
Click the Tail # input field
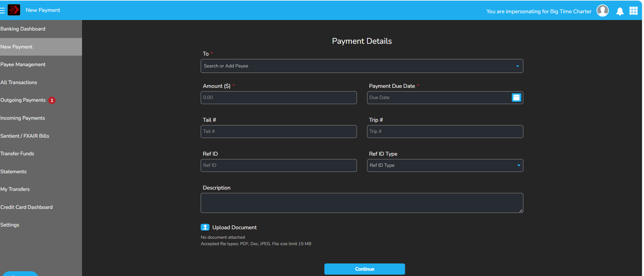278,132
